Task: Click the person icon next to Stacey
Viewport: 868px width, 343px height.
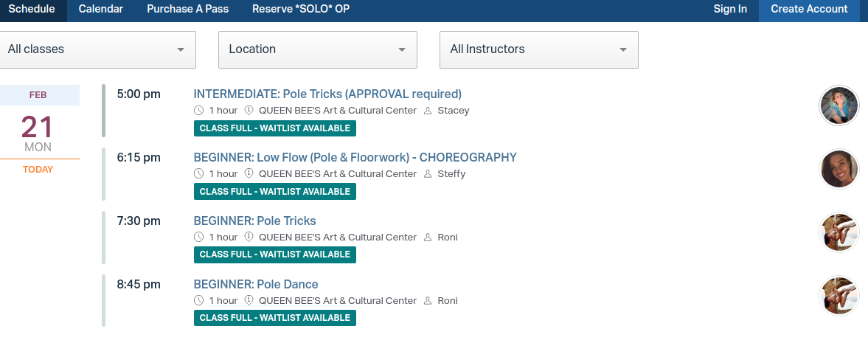Action: click(428, 111)
